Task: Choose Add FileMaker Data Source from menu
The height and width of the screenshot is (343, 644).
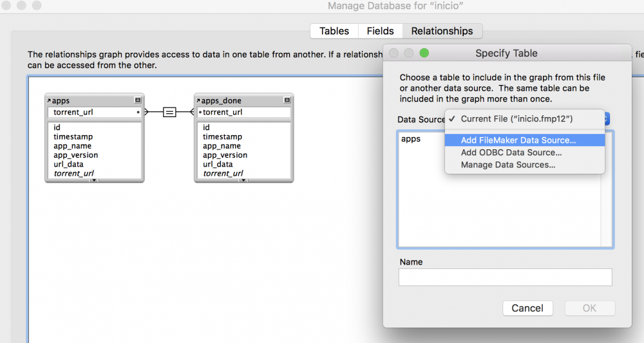Action: coord(518,140)
